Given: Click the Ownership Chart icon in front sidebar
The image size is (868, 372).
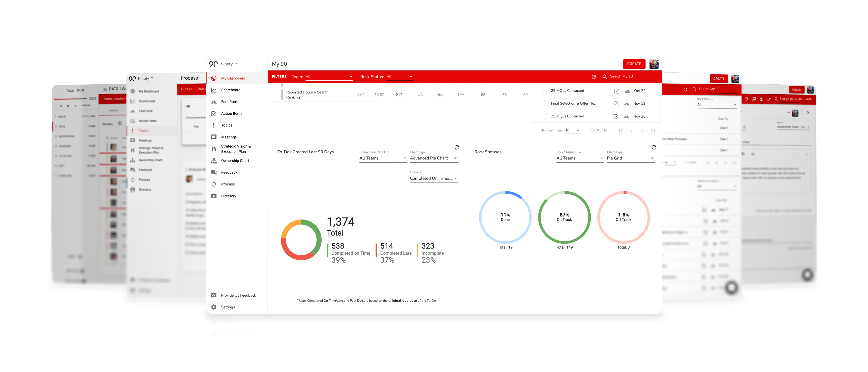Looking at the screenshot, I should click(214, 161).
